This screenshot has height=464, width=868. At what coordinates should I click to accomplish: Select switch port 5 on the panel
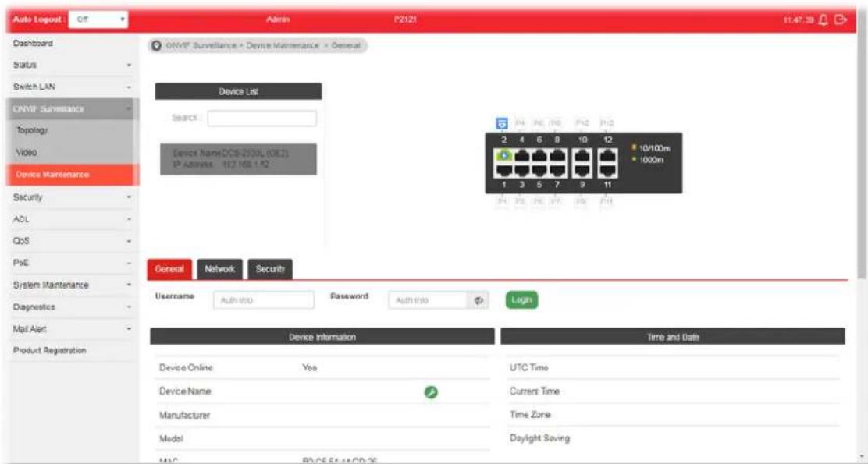click(x=539, y=171)
